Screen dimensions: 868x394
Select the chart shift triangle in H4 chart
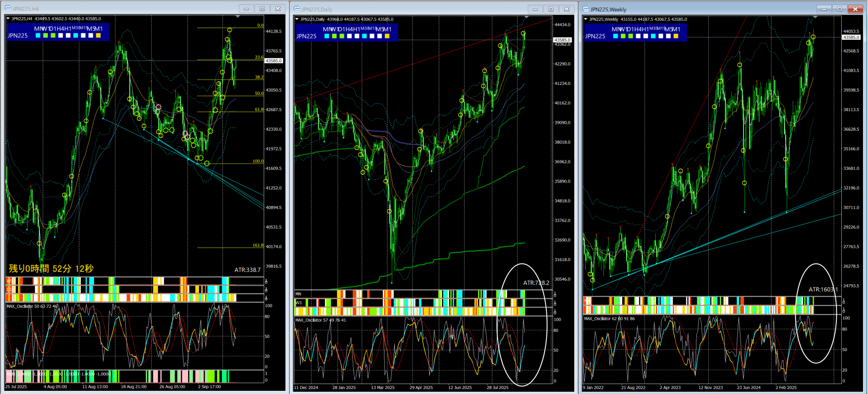point(237,17)
